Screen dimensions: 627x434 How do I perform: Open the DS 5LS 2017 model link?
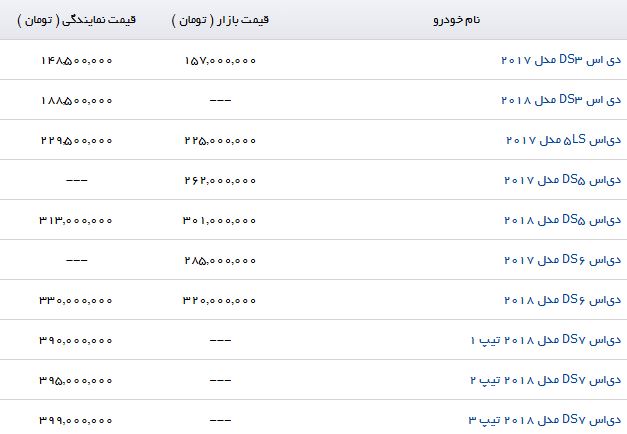click(563, 140)
